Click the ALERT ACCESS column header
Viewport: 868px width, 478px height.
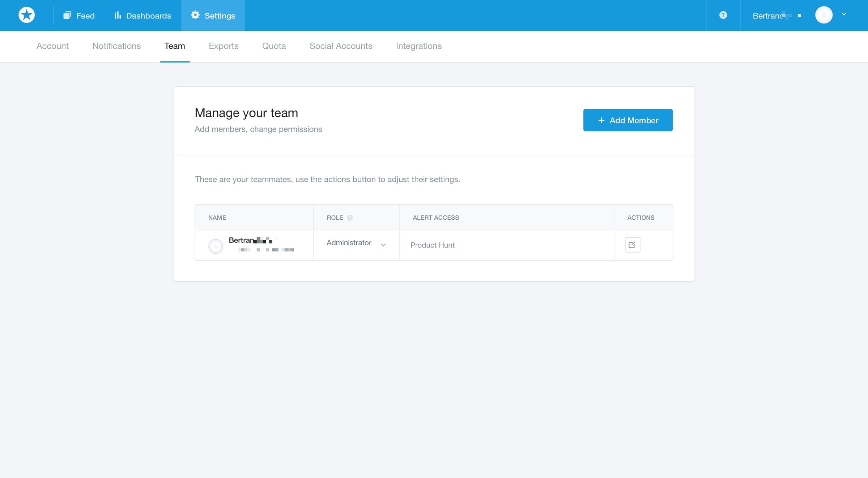pos(435,218)
